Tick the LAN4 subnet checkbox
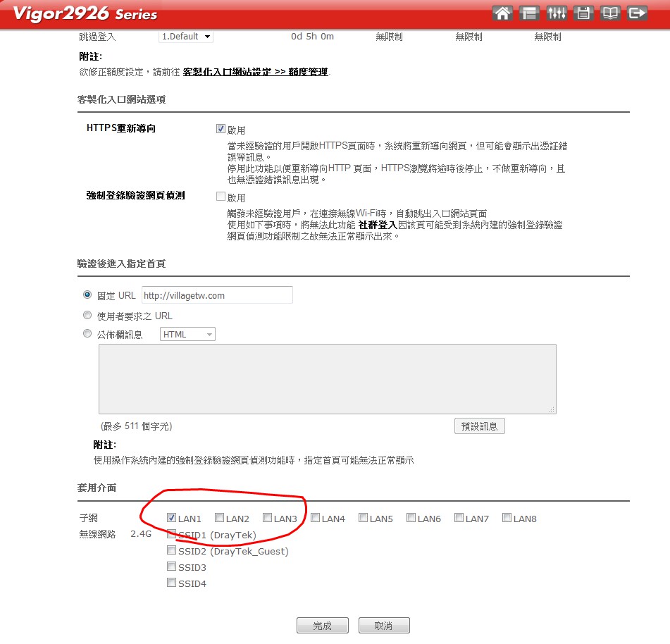670x644 pixels. (x=316, y=518)
